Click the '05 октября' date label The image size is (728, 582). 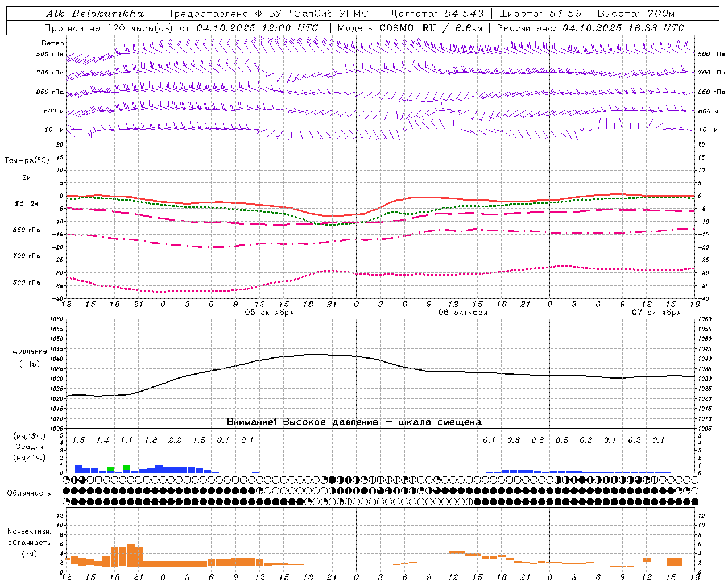coord(270,313)
